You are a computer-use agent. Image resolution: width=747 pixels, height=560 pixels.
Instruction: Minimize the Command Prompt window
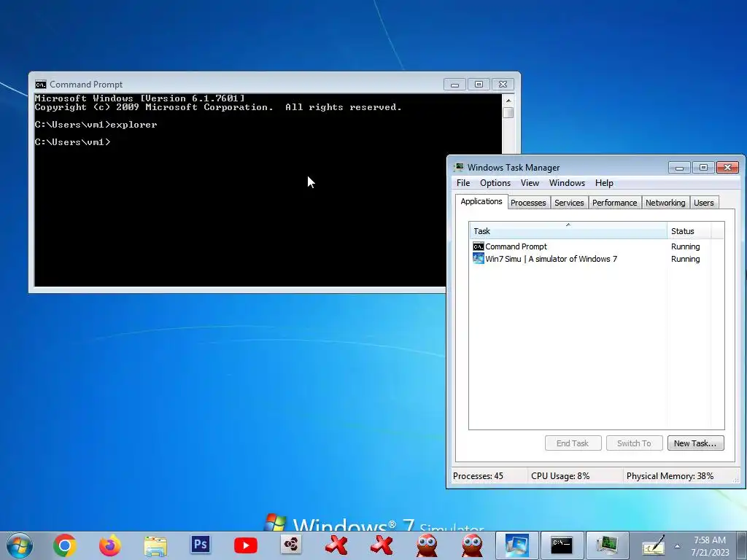[x=454, y=85]
